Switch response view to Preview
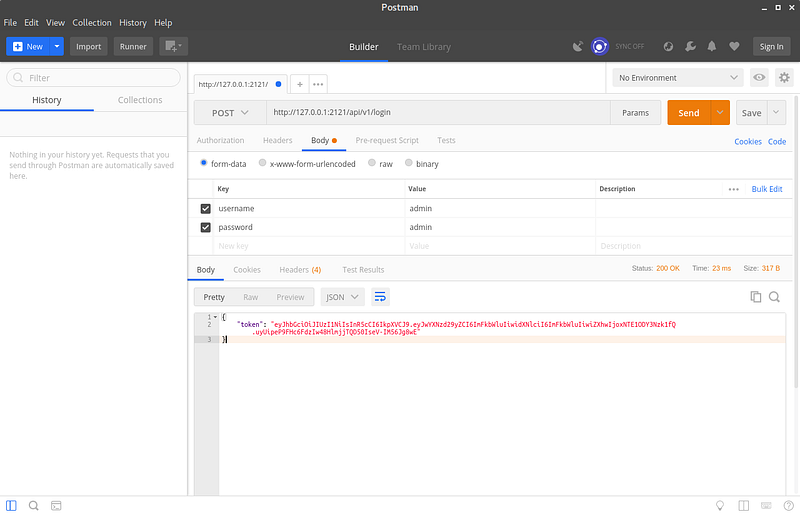The image size is (800, 515). tap(290, 297)
